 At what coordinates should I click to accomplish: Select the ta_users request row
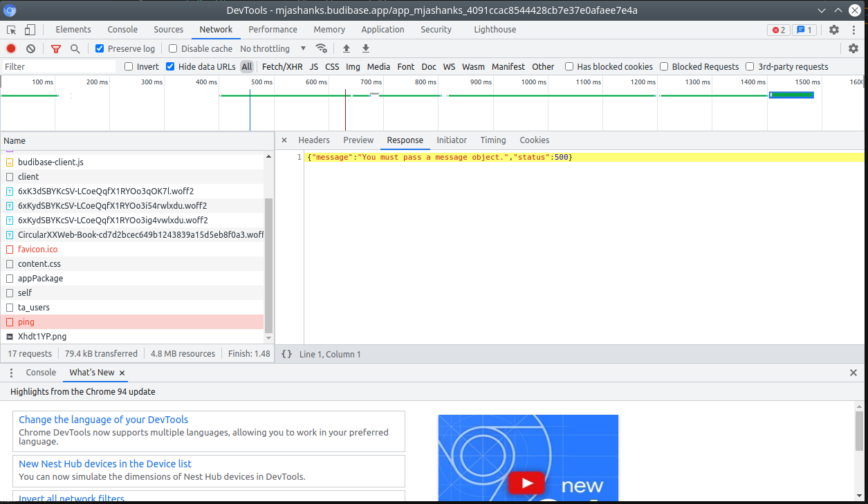(x=132, y=308)
